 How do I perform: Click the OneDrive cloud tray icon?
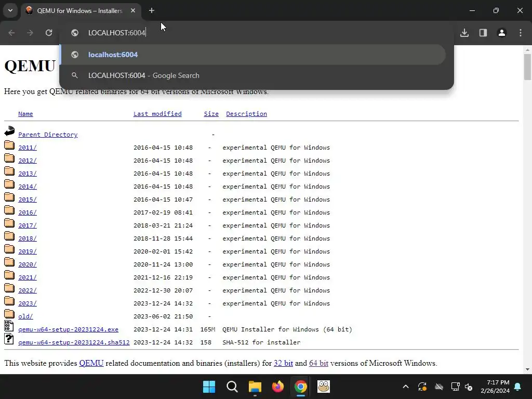tap(439, 387)
